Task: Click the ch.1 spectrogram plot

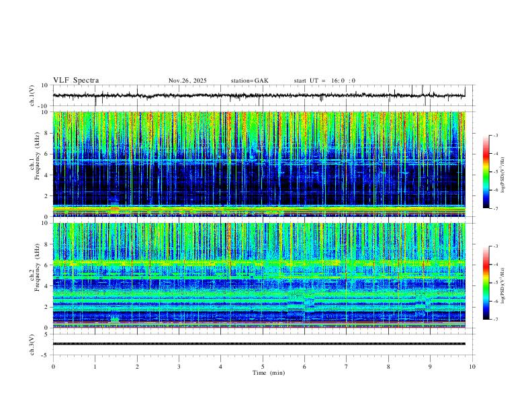Action: click(259, 164)
